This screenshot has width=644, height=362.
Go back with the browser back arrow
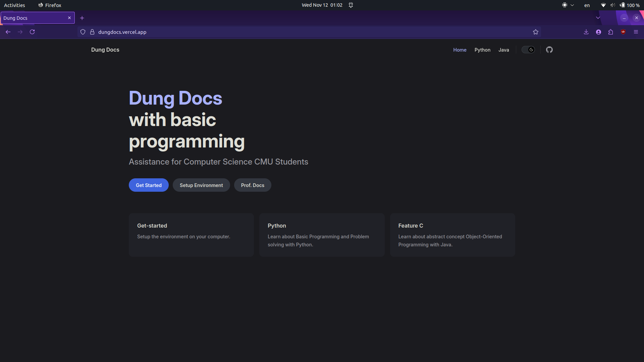8,32
